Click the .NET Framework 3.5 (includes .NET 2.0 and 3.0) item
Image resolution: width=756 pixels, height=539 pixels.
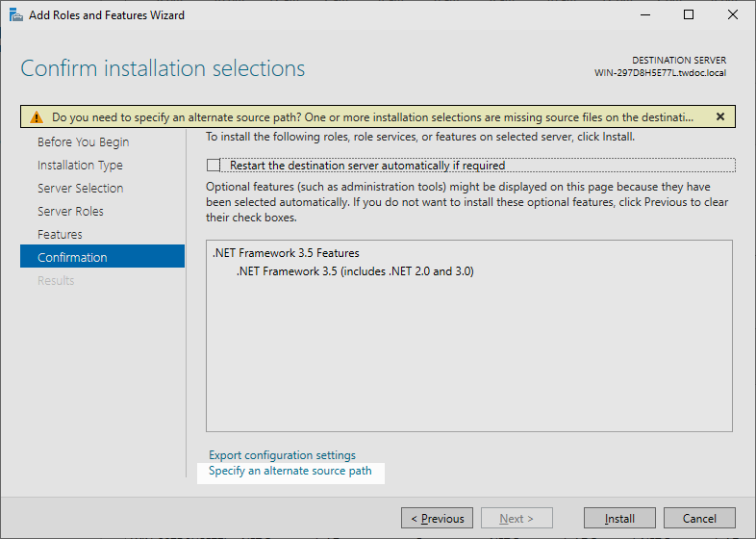click(x=355, y=271)
